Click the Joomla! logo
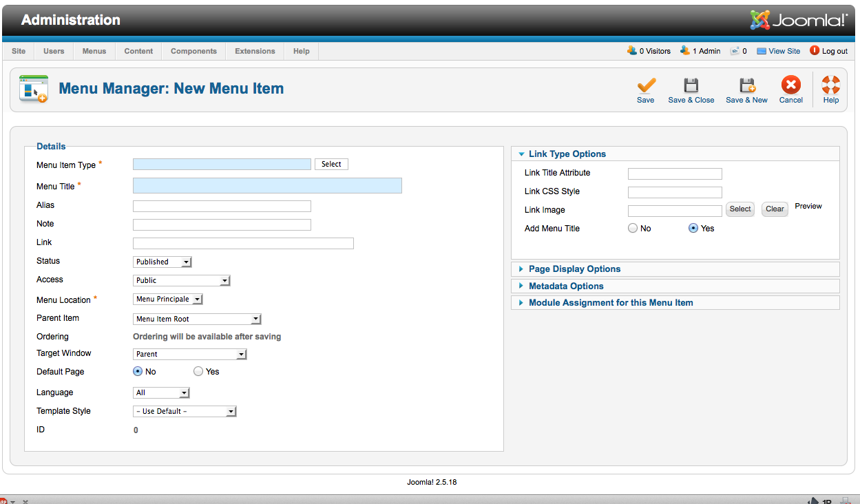The width and height of the screenshot is (860, 504). pyautogui.click(x=799, y=20)
